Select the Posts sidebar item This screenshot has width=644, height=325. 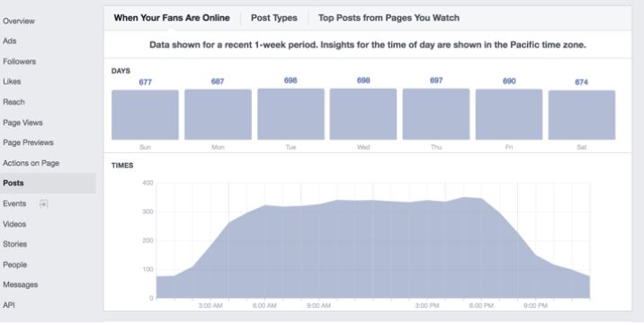[48, 184]
